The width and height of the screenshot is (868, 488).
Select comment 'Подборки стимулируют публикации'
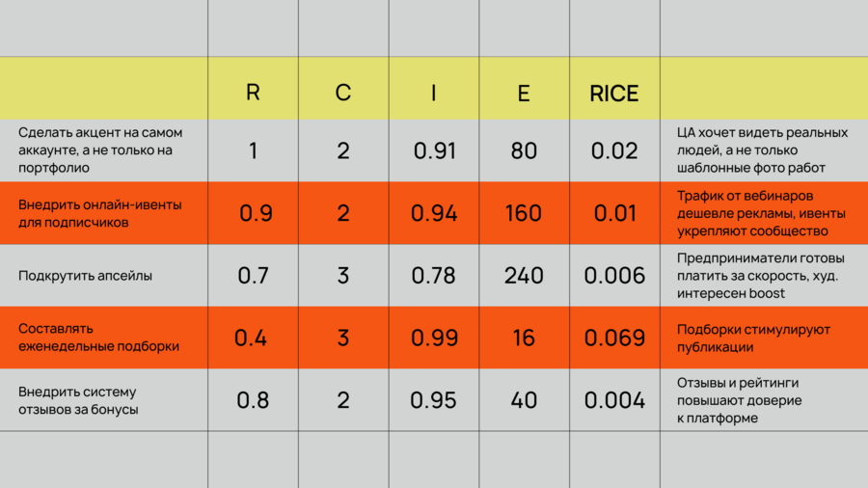pos(753,338)
